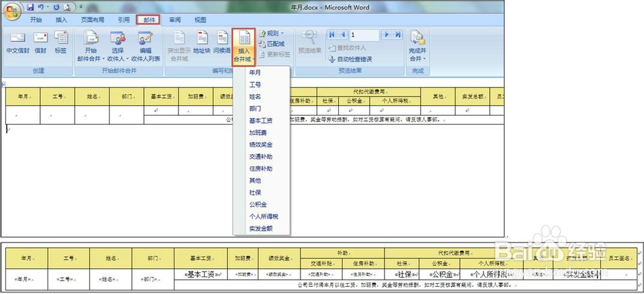Choose 其他 in merge field list
The image size is (644, 294).
[x=255, y=180]
